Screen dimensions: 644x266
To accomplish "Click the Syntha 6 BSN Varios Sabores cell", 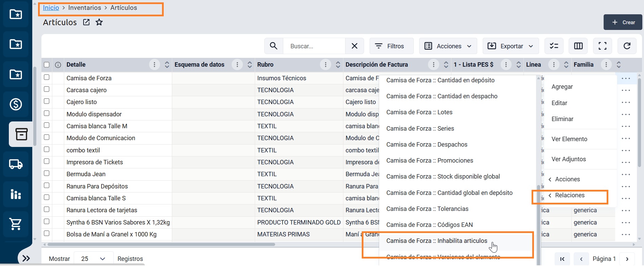I will point(118,222).
